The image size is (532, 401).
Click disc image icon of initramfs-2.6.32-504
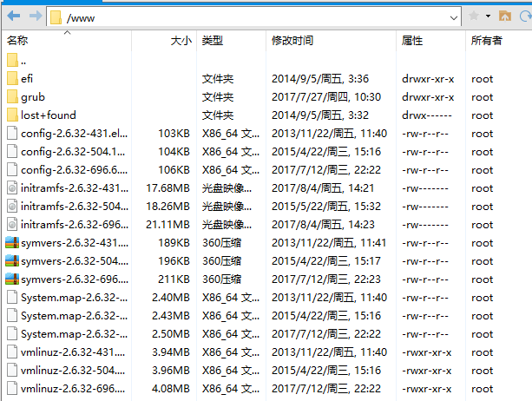coord(12,206)
